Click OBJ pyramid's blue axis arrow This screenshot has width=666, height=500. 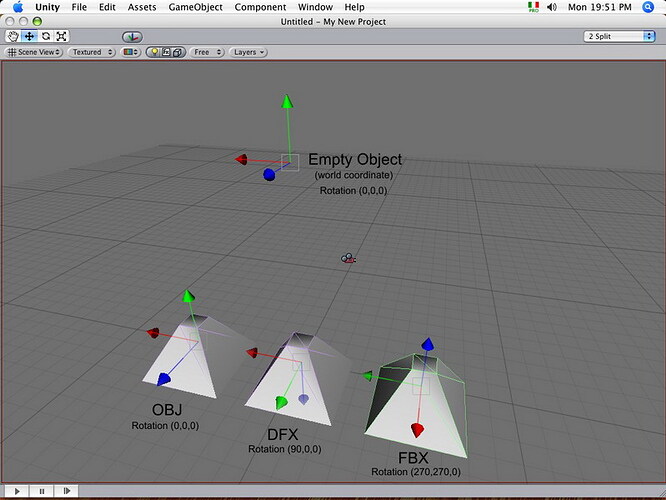[164, 379]
